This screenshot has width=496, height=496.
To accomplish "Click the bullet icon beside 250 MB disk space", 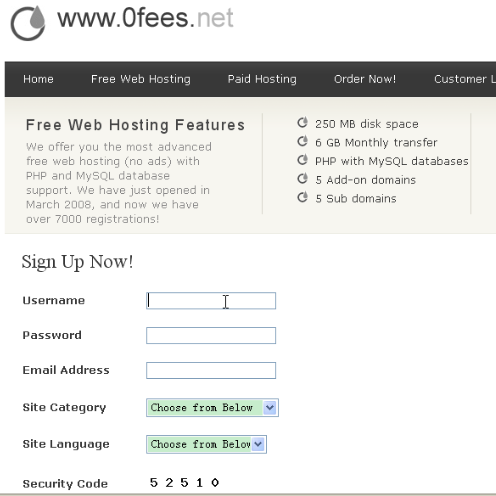I will 302,123.
